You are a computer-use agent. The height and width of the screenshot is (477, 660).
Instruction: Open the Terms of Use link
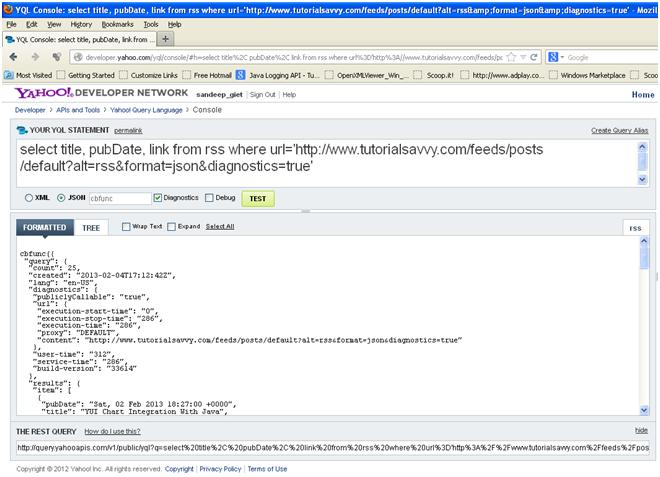[267, 469]
